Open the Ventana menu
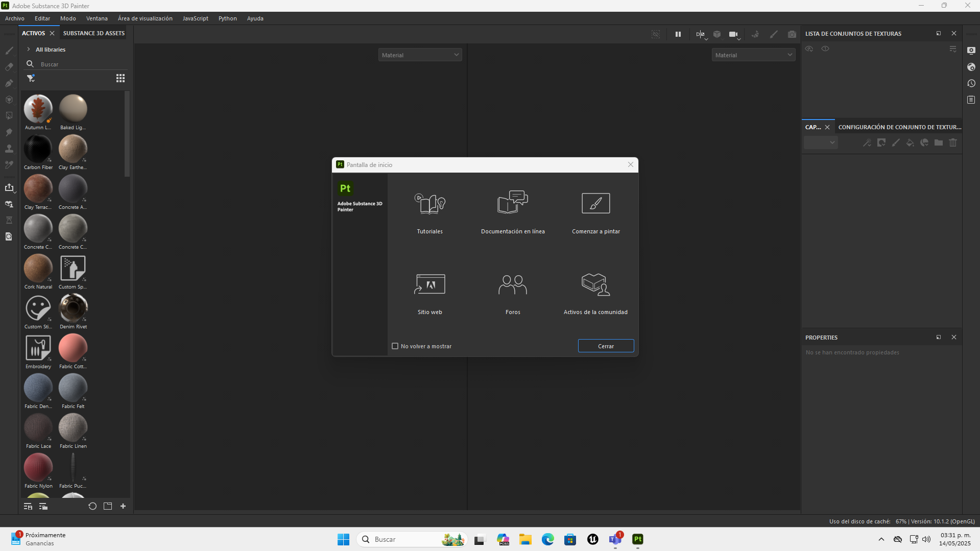980x551 pixels. coord(97,18)
